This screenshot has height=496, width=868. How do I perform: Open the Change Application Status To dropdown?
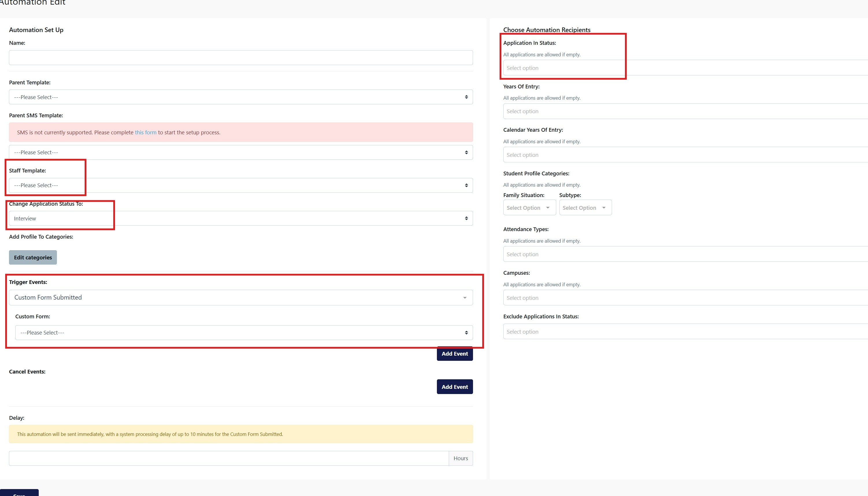(x=240, y=218)
